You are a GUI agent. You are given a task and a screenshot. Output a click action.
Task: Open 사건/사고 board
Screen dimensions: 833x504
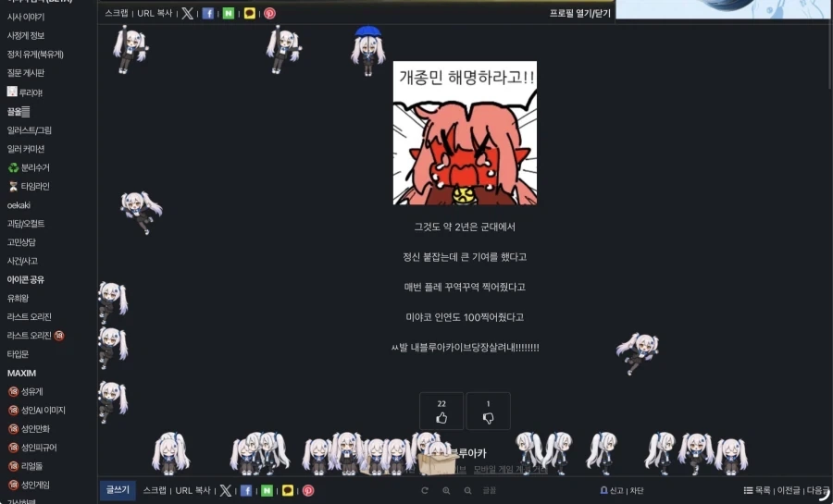click(22, 261)
